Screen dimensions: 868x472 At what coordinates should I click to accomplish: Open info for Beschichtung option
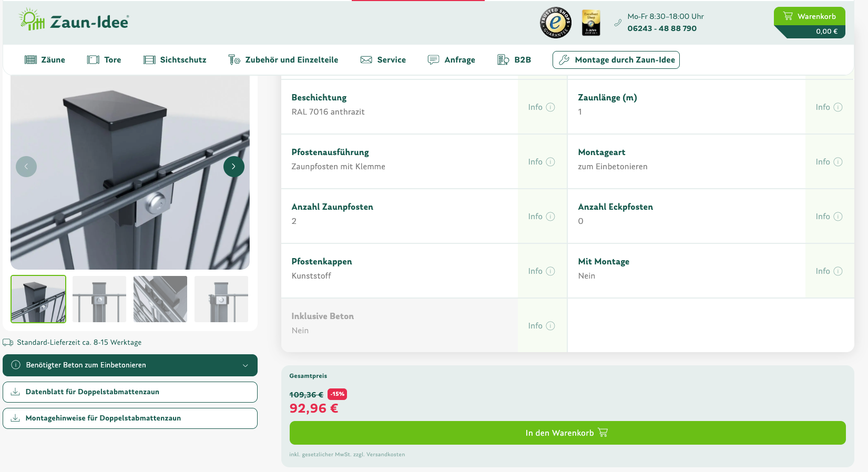click(542, 107)
